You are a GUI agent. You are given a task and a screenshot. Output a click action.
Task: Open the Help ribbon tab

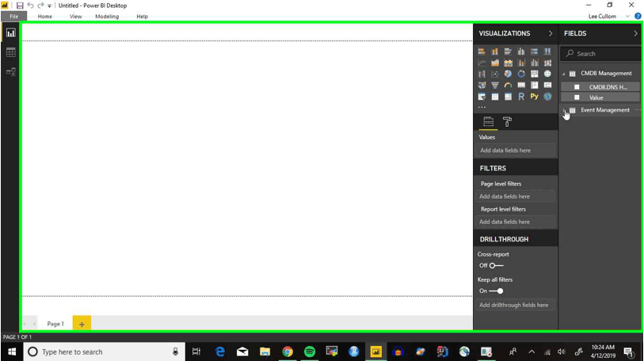[x=142, y=17]
